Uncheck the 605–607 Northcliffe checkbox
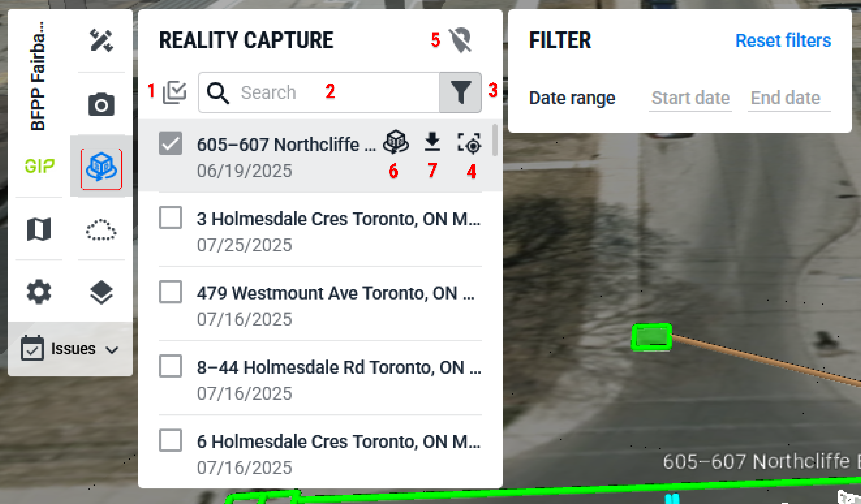Screen dimensions: 861x504 tap(170, 143)
